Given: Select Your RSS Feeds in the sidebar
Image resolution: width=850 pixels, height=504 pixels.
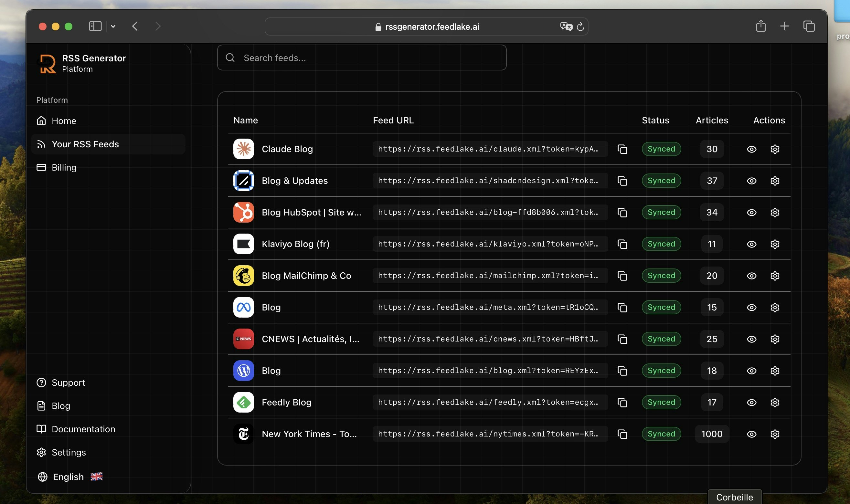Looking at the screenshot, I should 86,144.
